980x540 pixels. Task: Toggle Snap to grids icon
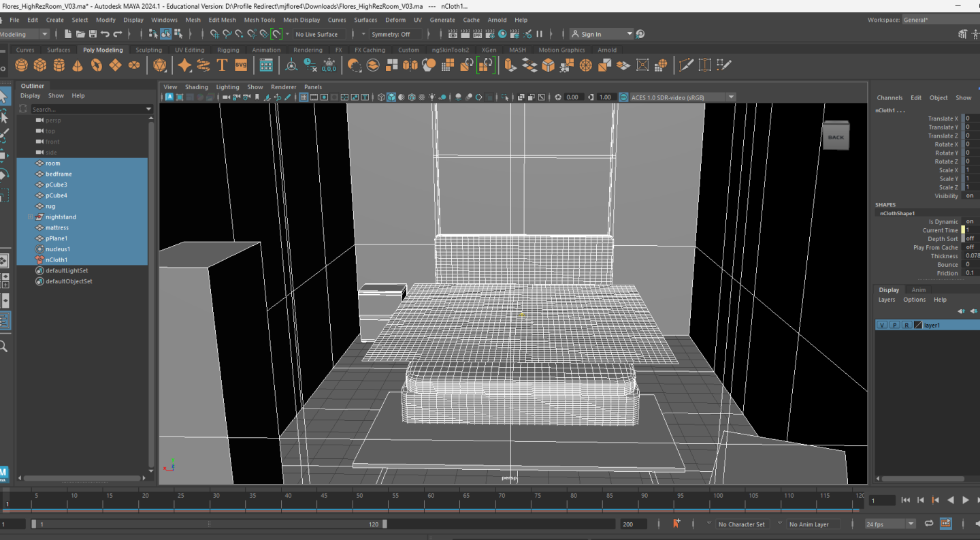(x=215, y=34)
